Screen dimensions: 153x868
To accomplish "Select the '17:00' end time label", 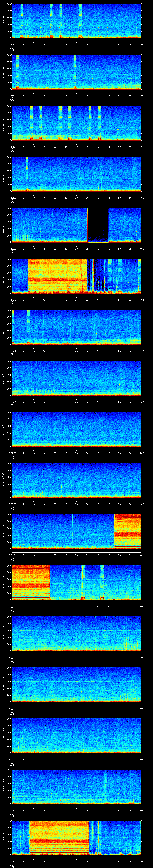I will [141, 147].
